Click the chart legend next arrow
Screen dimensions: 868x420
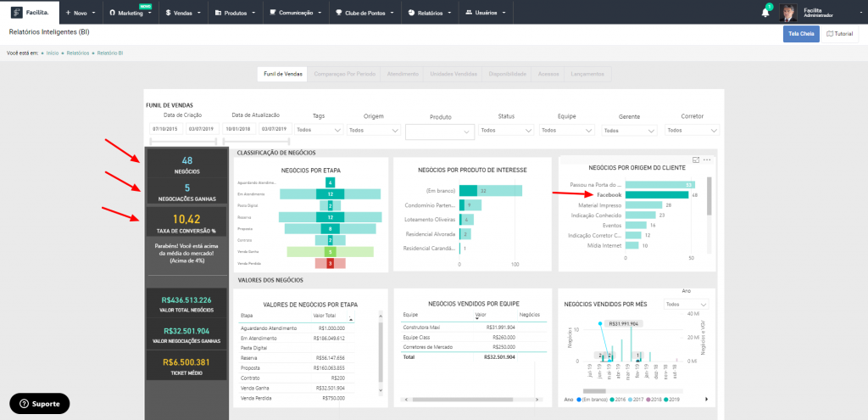click(x=706, y=399)
